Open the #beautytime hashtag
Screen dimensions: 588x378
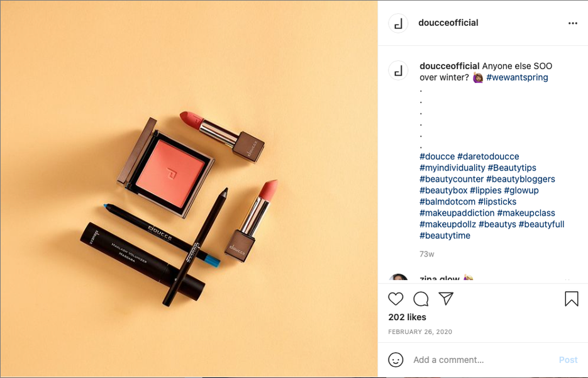445,235
